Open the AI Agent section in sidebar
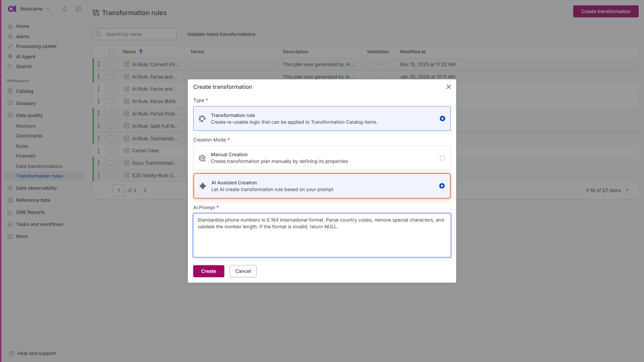The width and height of the screenshot is (644, 362). 25,56
